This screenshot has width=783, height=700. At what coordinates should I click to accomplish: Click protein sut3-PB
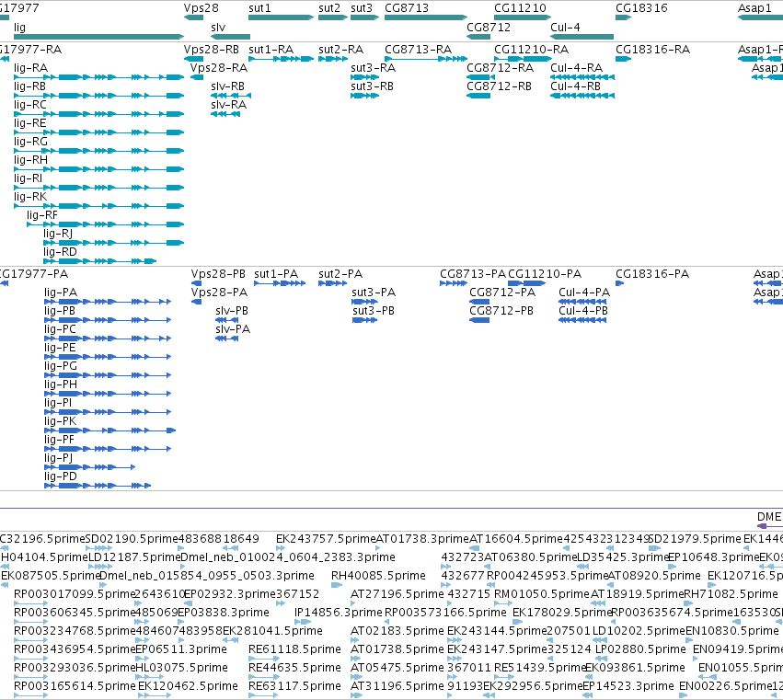coord(364,320)
